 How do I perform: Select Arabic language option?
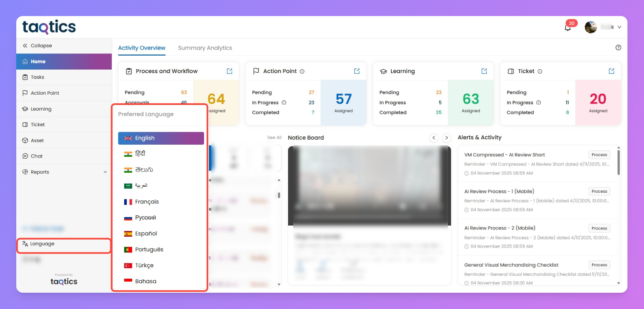point(161,186)
